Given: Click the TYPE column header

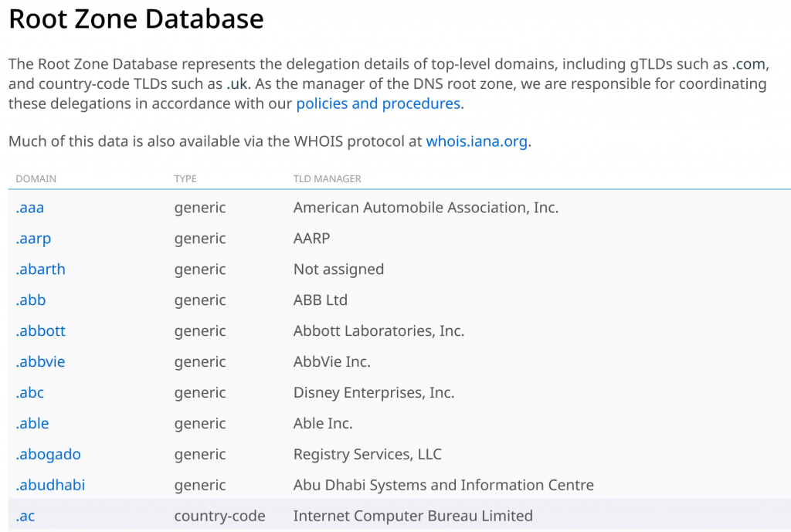Looking at the screenshot, I should [185, 178].
